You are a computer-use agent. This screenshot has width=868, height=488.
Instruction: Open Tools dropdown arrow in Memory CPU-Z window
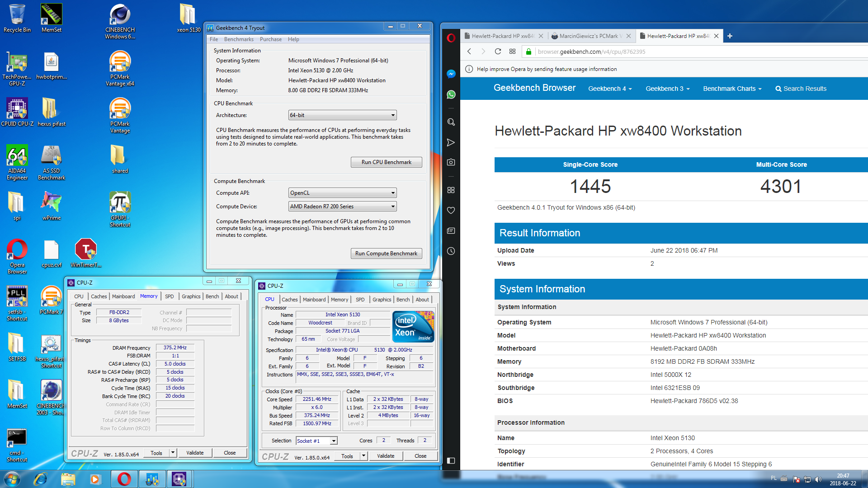[173, 452]
